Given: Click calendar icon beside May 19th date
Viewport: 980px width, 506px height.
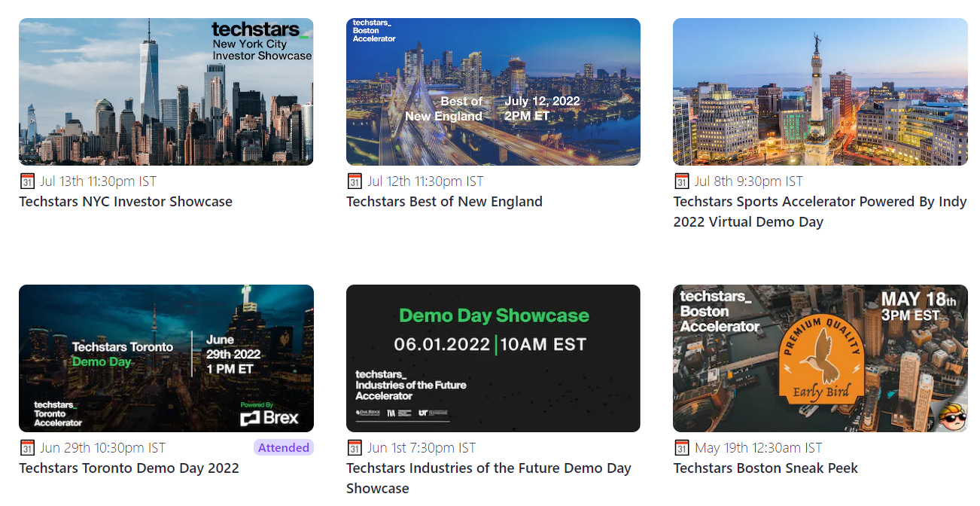Looking at the screenshot, I should click(x=682, y=448).
